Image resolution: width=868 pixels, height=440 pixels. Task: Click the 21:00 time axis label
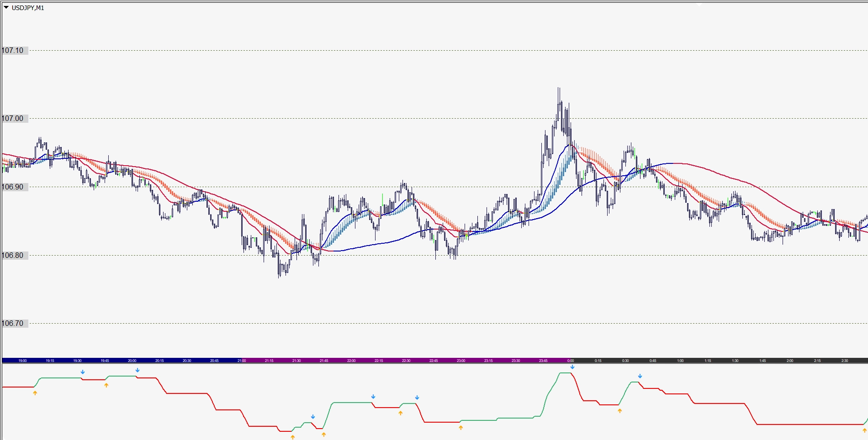tap(242, 361)
